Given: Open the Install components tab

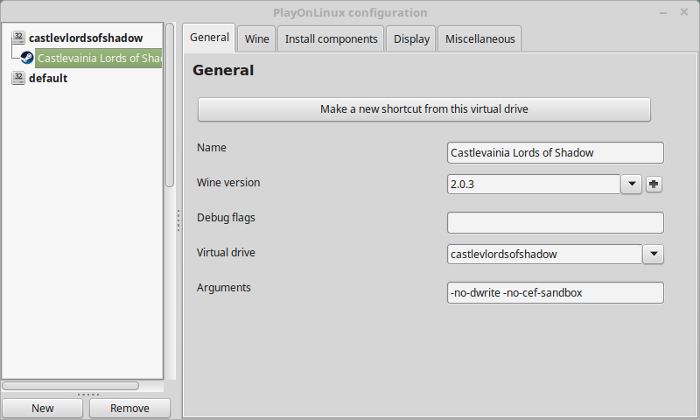Looking at the screenshot, I should tap(331, 39).
